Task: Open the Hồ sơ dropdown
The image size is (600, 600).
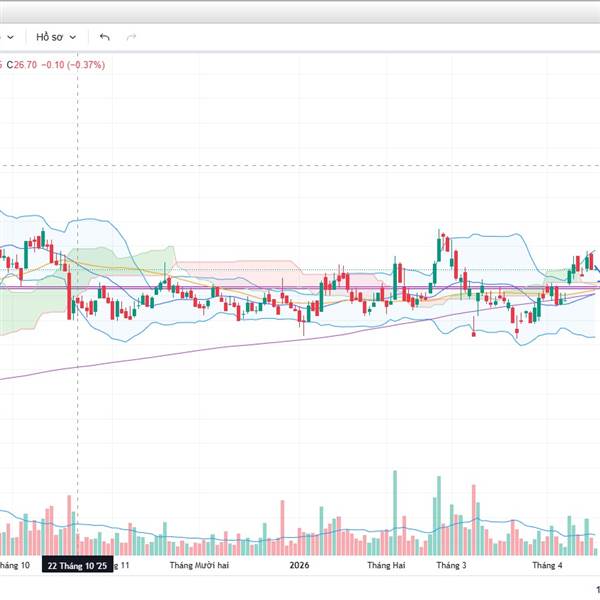Action: [x=56, y=37]
